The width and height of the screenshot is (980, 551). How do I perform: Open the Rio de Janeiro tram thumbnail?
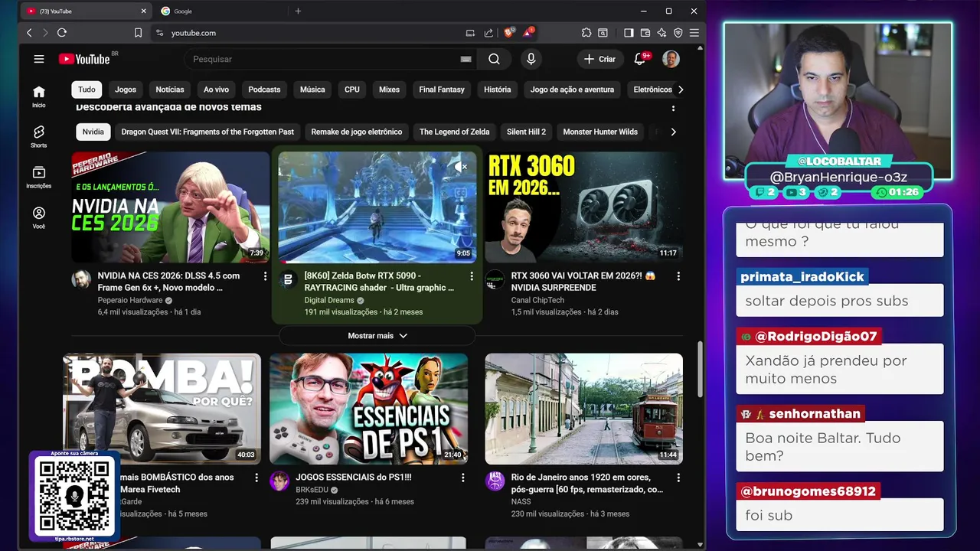(x=583, y=409)
